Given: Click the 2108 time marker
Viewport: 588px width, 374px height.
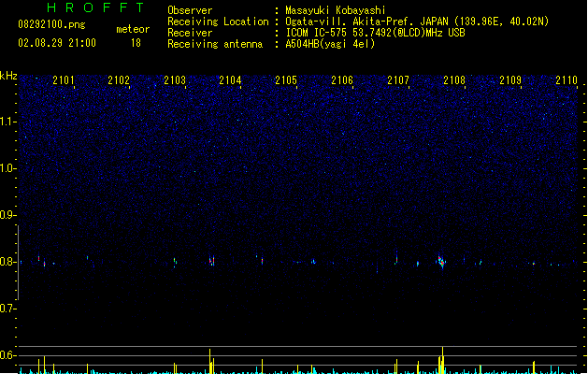Looking at the screenshot, I should 454,80.
